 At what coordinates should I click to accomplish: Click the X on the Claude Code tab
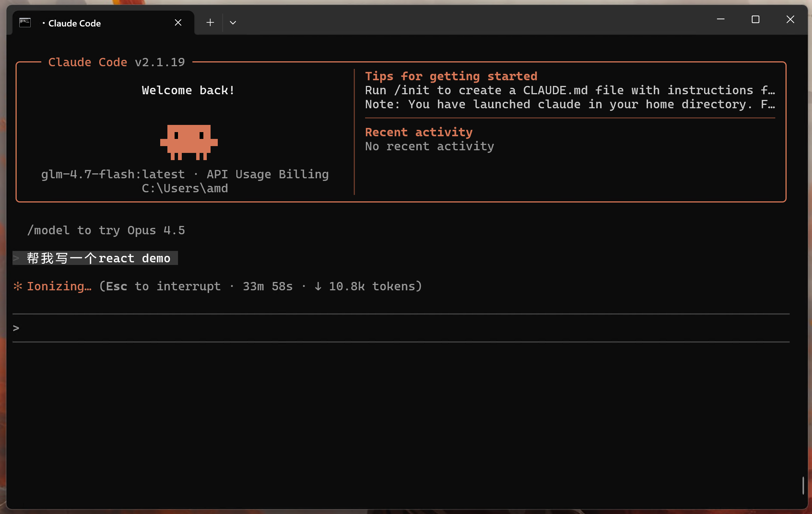click(178, 22)
